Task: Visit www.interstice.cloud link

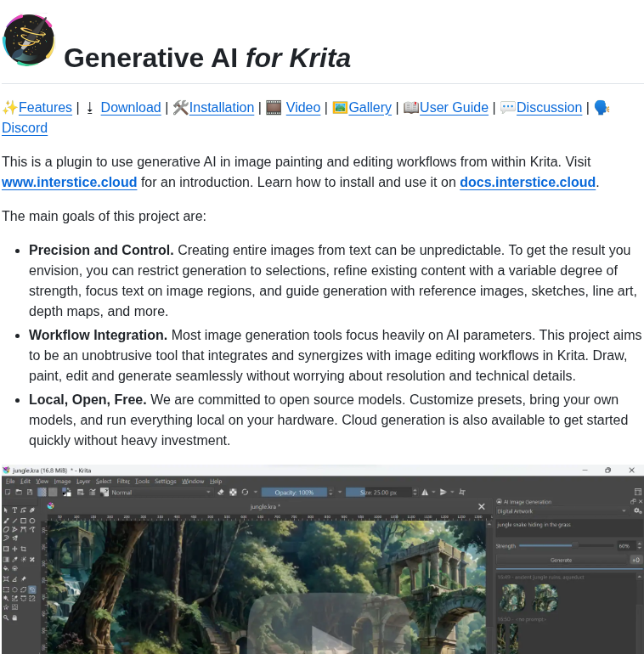Action: (x=69, y=183)
